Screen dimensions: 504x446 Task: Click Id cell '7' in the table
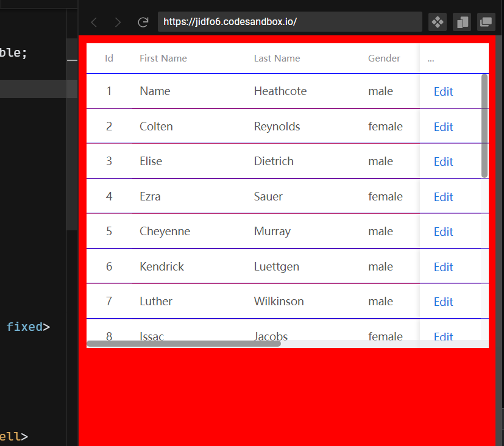(109, 302)
